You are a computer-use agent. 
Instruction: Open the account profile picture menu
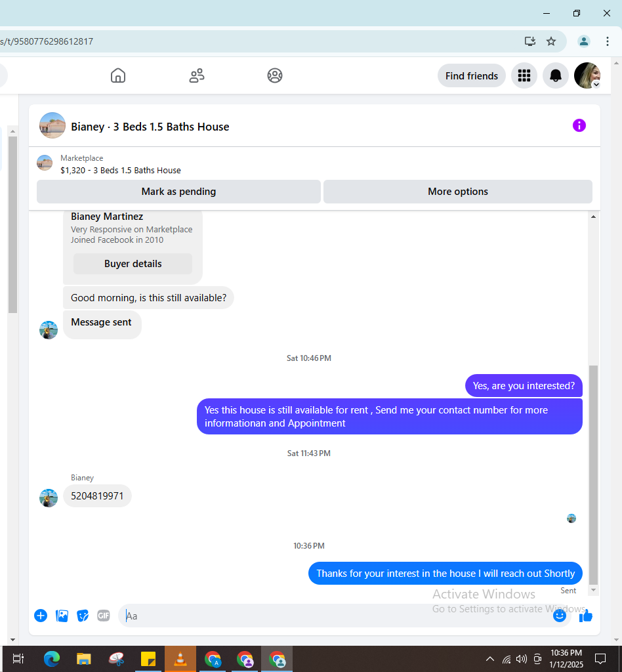(x=587, y=76)
